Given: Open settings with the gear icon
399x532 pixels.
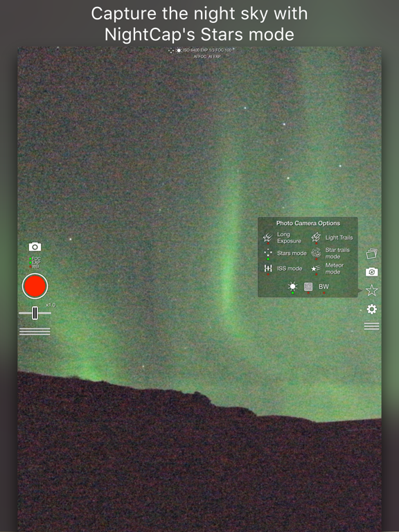Looking at the screenshot, I should pos(371,309).
